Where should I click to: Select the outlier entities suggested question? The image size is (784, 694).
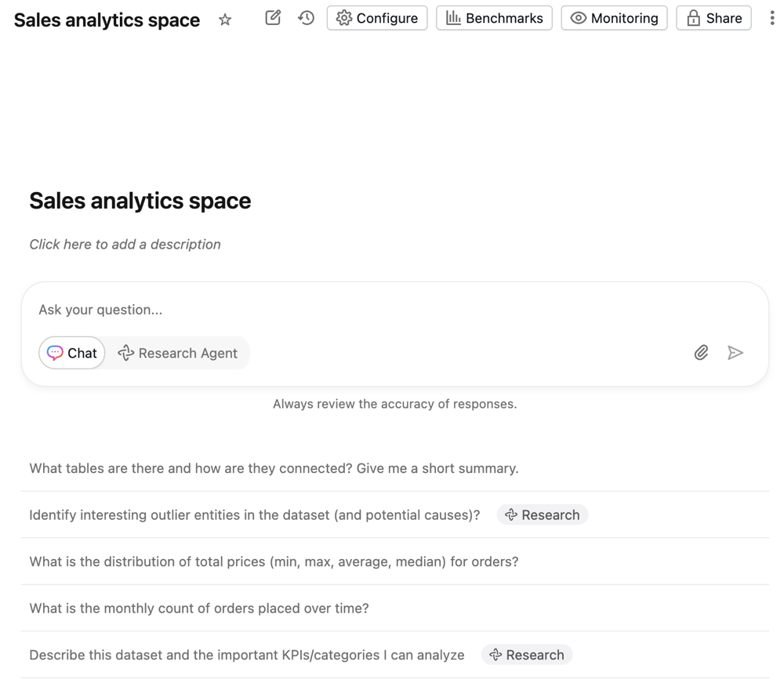click(x=254, y=515)
